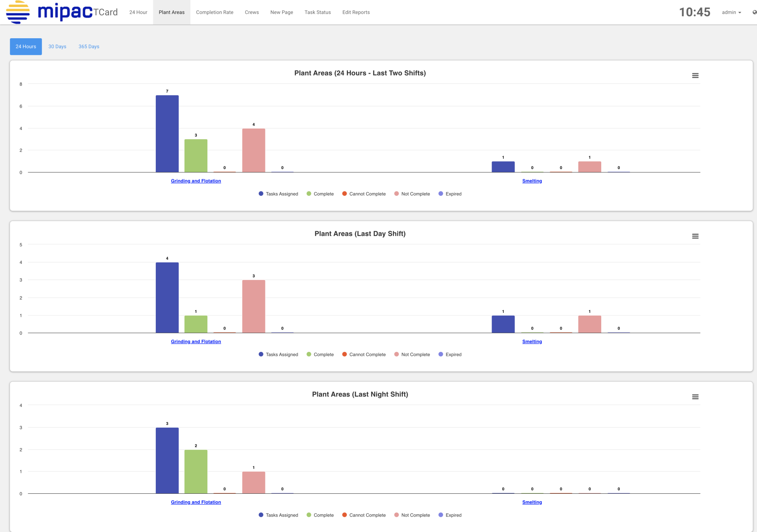Toggle Cannot Complete in the 24 Hours legend

coord(364,193)
